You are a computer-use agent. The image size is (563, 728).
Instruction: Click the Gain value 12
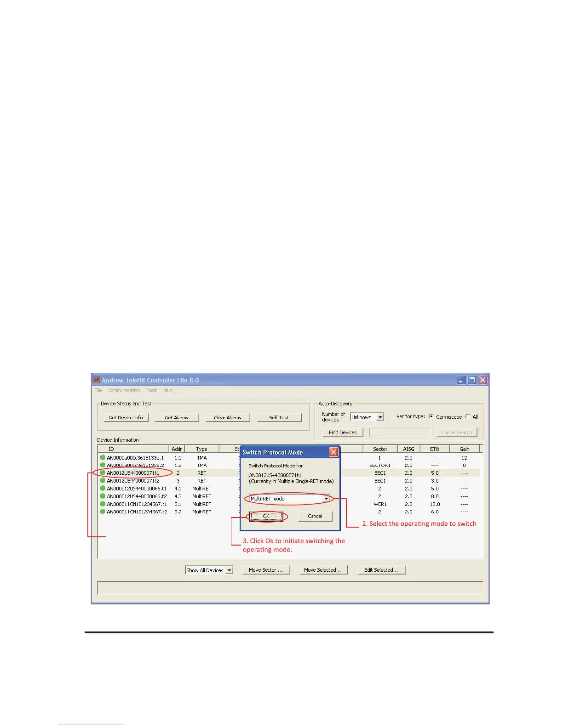click(x=464, y=458)
